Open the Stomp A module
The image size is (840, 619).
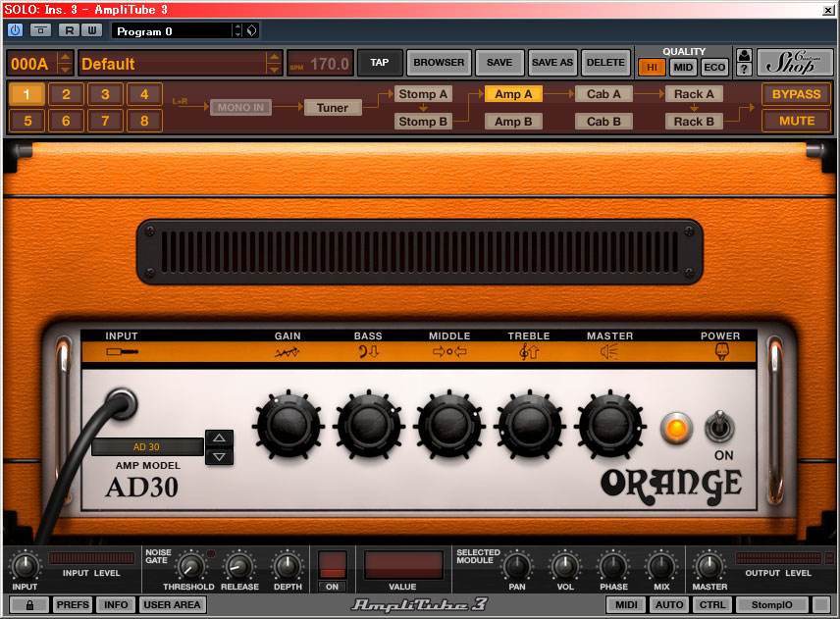423,94
